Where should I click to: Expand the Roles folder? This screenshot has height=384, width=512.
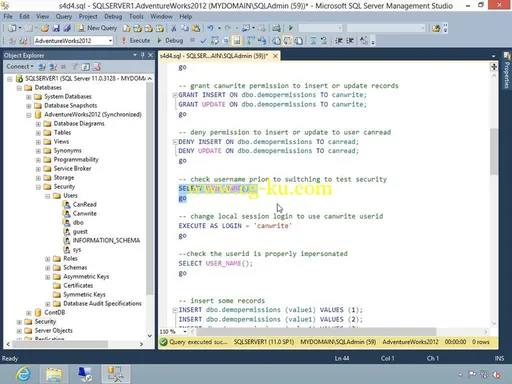click(48, 259)
